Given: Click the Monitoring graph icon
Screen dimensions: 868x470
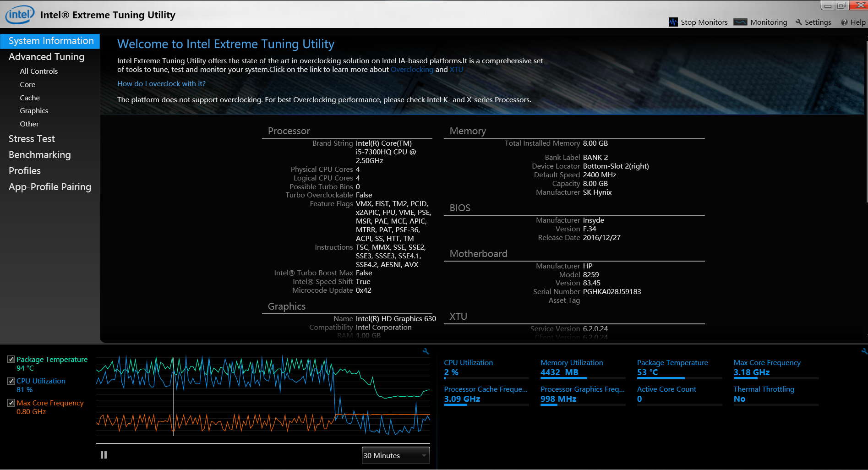Looking at the screenshot, I should point(740,22).
